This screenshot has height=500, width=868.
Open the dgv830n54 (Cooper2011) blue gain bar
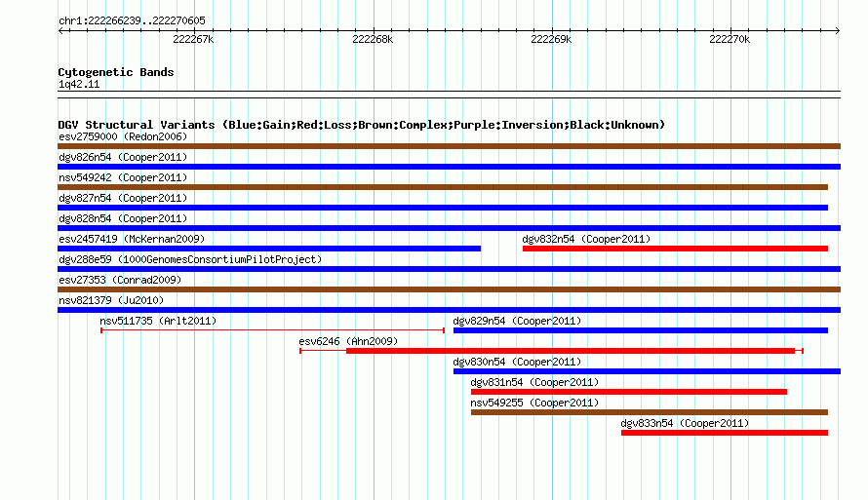point(648,371)
